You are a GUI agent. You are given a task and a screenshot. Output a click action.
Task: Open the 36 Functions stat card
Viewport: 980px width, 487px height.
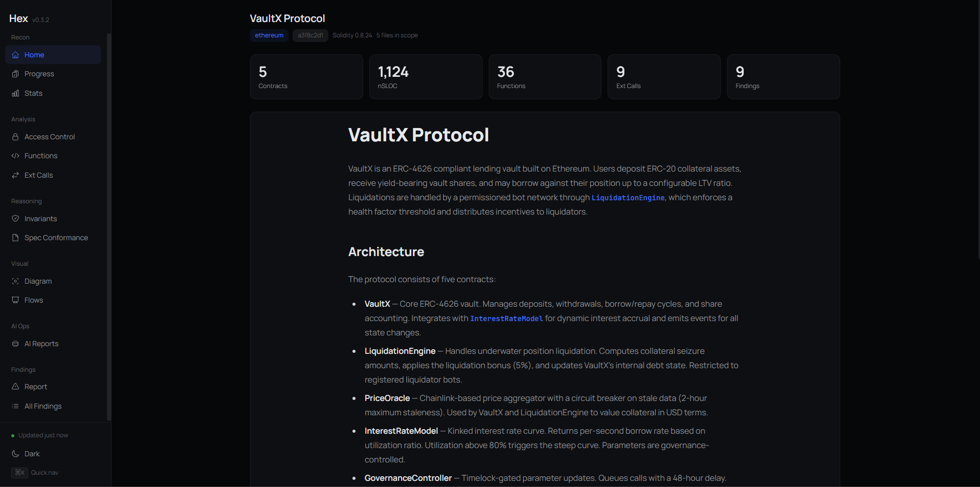pos(545,77)
